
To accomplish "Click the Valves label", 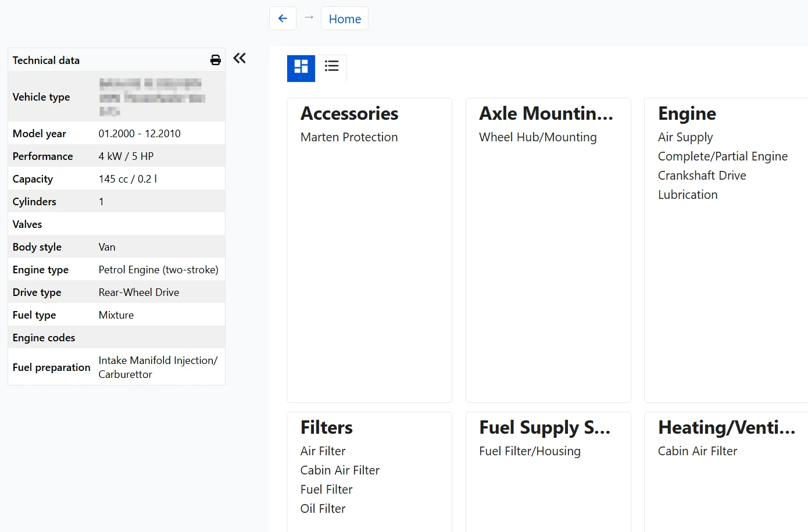I will (27, 224).
